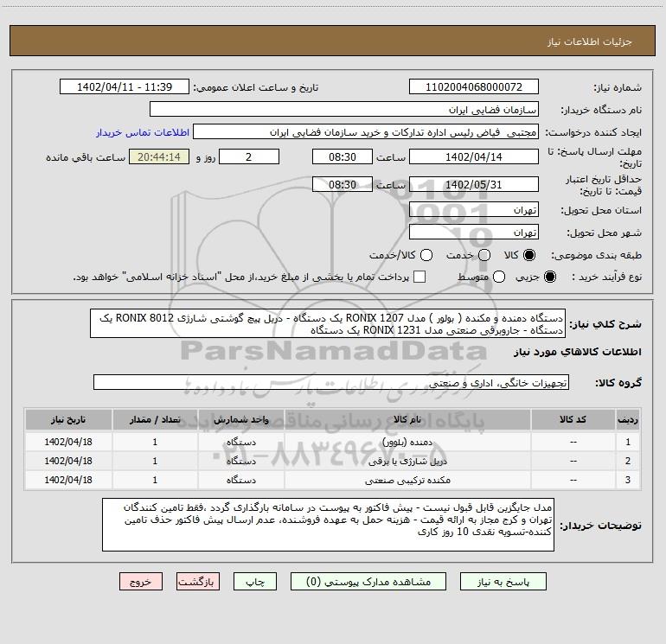Click the price validity date 1402/05/31 field
The image size is (666, 644).
tap(474, 184)
